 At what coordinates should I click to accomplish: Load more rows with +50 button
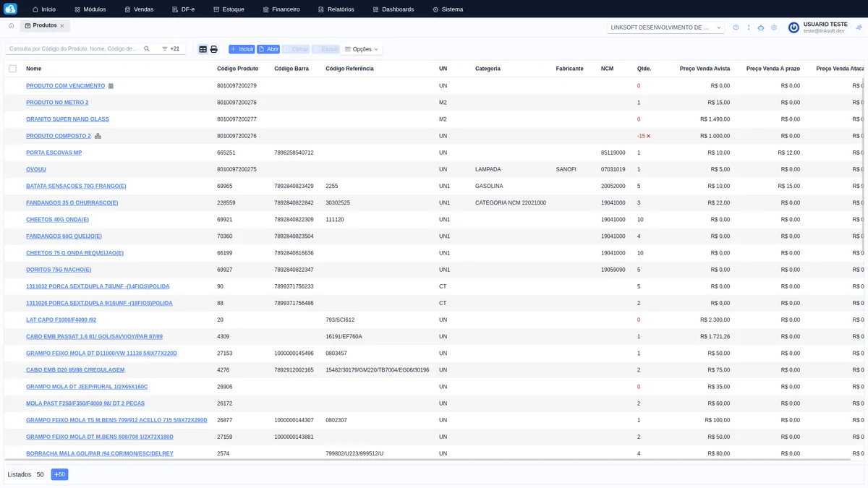tap(59, 475)
